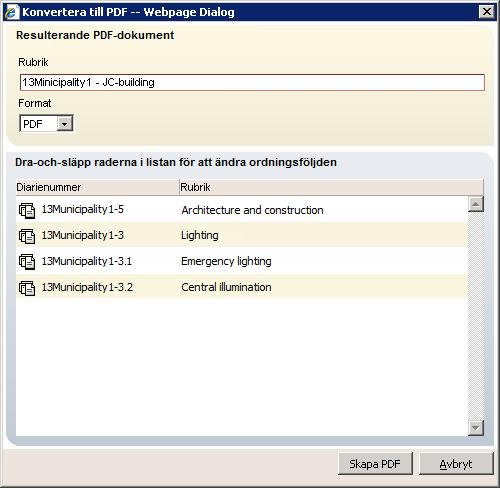Click Internet Explorer icon in title bar

coord(12,12)
